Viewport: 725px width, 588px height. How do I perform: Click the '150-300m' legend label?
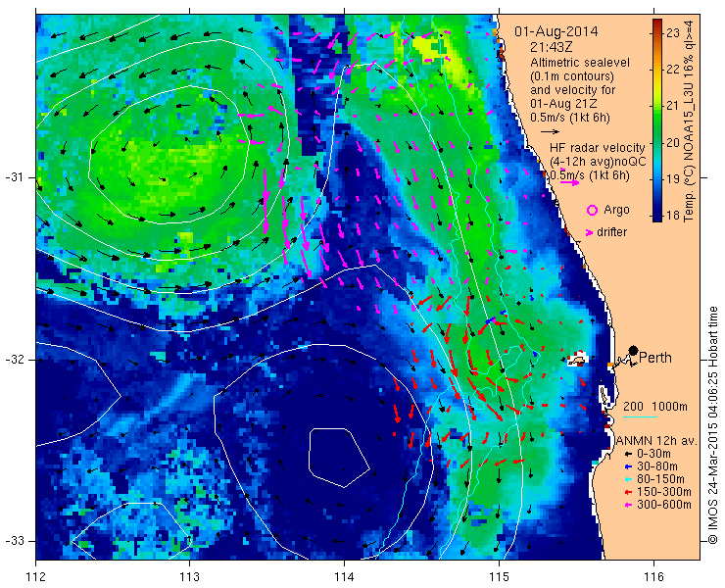tap(664, 492)
